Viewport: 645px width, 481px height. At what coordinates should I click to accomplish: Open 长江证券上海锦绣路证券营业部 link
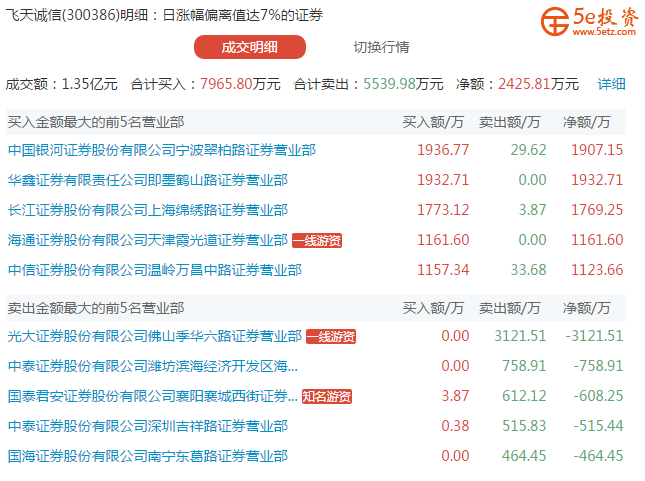point(148,210)
